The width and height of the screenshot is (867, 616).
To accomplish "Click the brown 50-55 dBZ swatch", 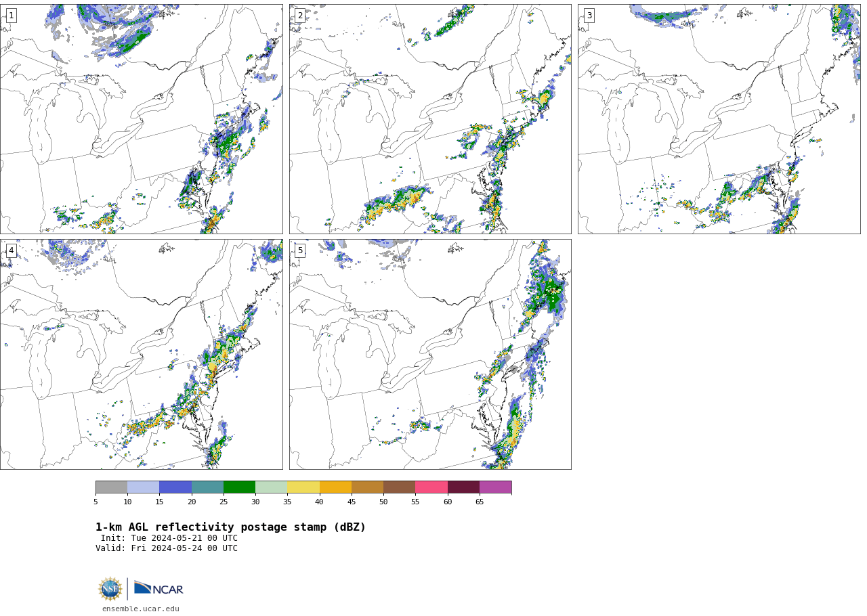I will (399, 487).
